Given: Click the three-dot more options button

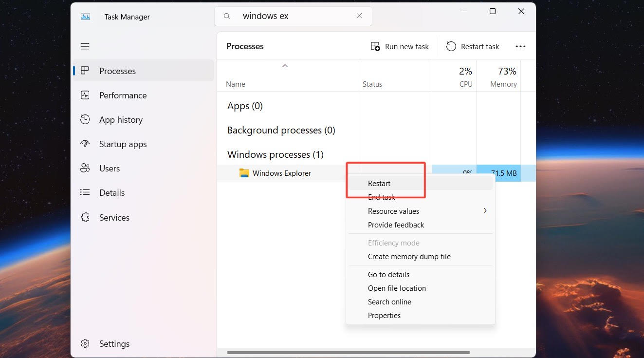Looking at the screenshot, I should (520, 47).
